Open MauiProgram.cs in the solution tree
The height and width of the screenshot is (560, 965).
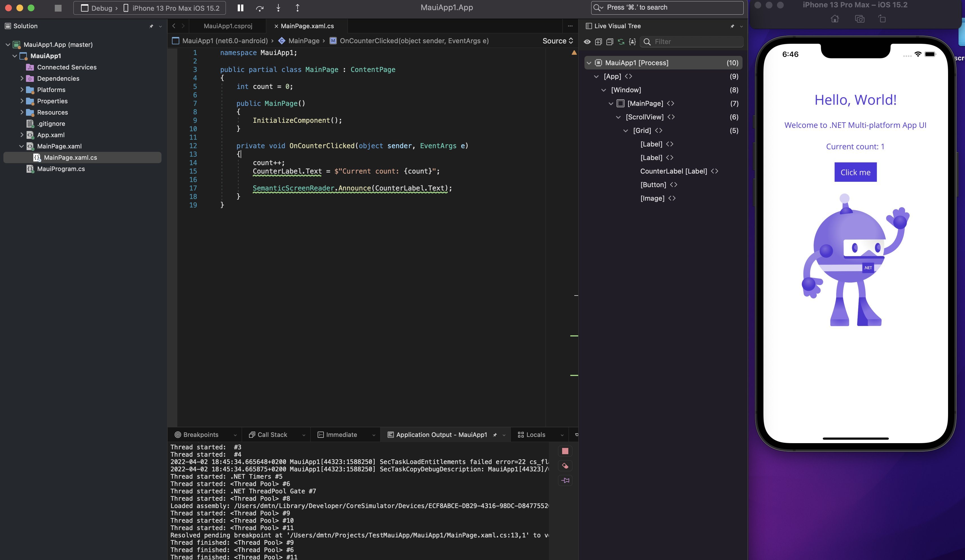pos(61,169)
